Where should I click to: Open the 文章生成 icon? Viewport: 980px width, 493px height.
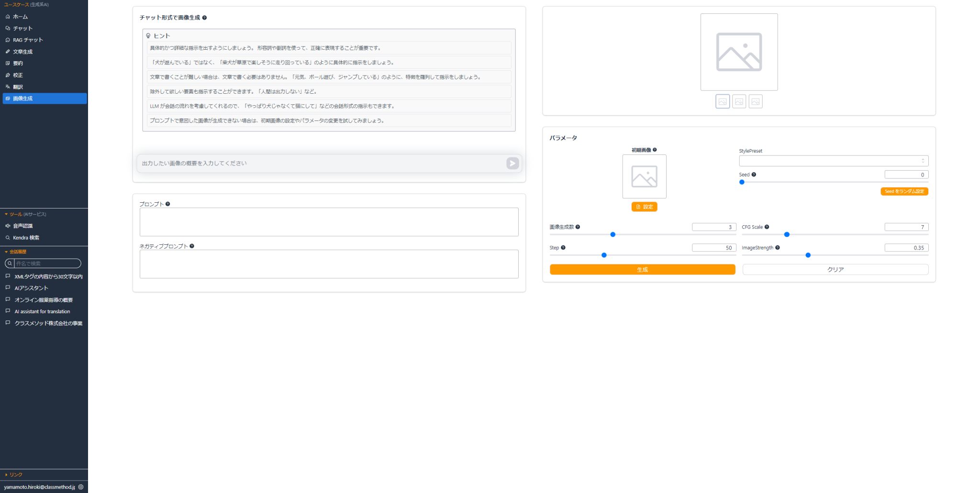(7, 51)
